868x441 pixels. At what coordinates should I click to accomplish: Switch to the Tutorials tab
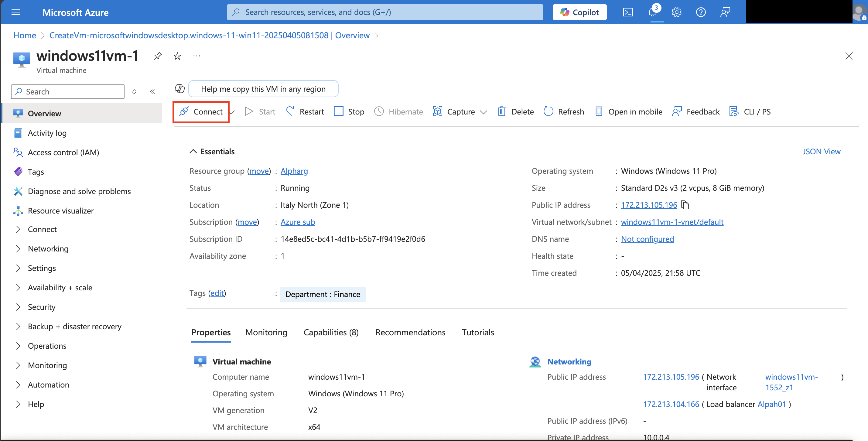(x=478, y=333)
